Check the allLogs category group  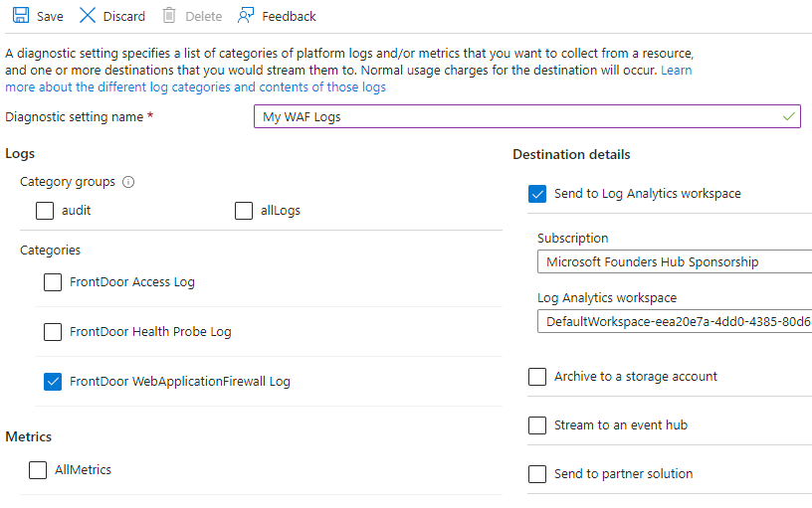coord(244,211)
